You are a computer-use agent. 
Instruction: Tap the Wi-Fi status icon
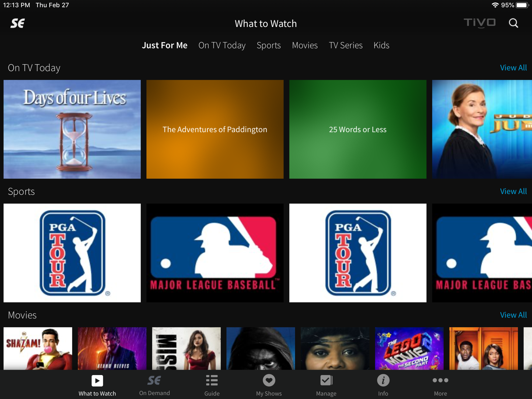click(495, 5)
